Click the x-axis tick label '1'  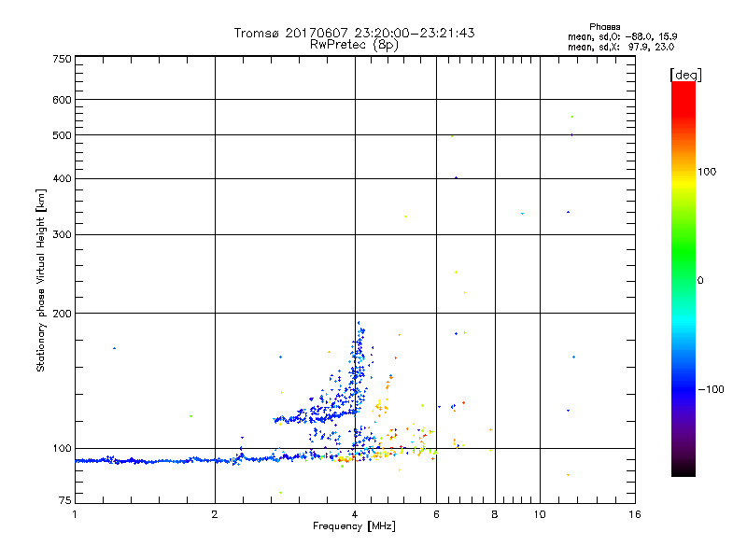[75, 514]
